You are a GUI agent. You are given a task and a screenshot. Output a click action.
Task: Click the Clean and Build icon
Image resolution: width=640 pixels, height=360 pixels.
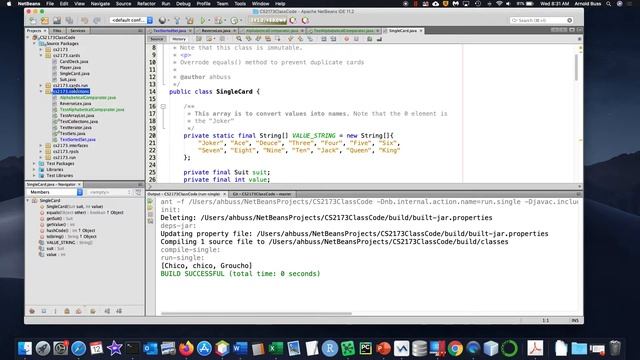[189, 20]
